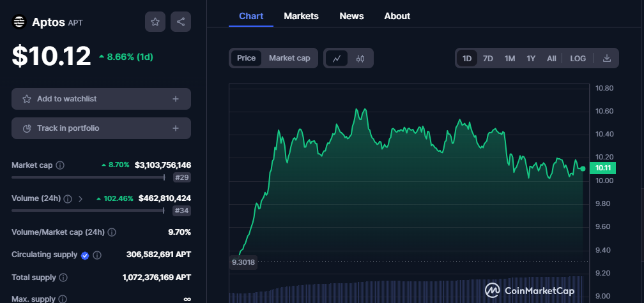Screen dimensions: 644x303
Task: Click the current price dot on chart
Action: (583, 168)
